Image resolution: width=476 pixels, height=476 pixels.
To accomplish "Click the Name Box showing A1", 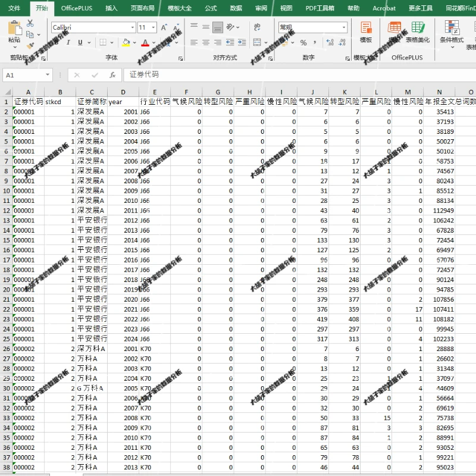I will pyautogui.click(x=24, y=75).
